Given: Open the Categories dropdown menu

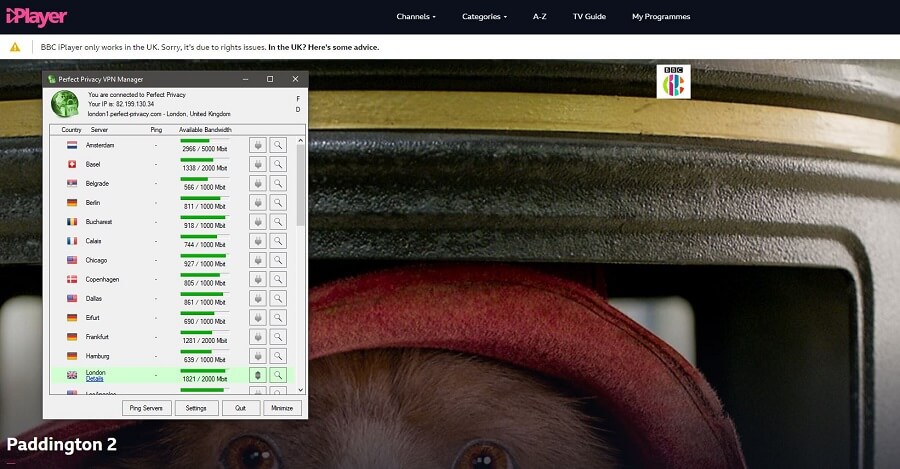Looking at the screenshot, I should (x=484, y=17).
